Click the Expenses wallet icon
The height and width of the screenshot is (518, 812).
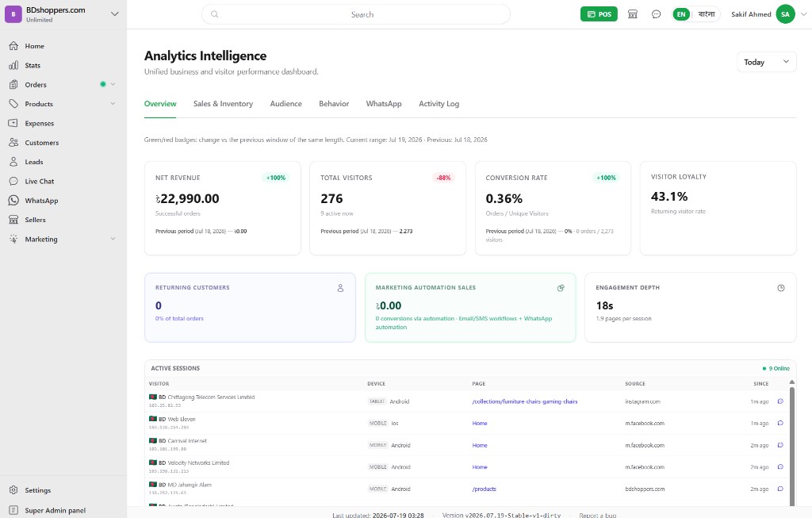coord(13,123)
